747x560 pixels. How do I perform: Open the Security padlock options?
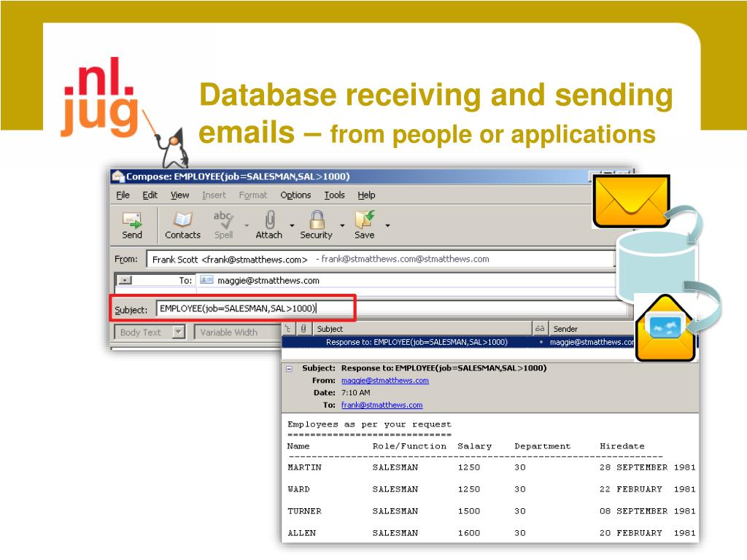click(316, 225)
